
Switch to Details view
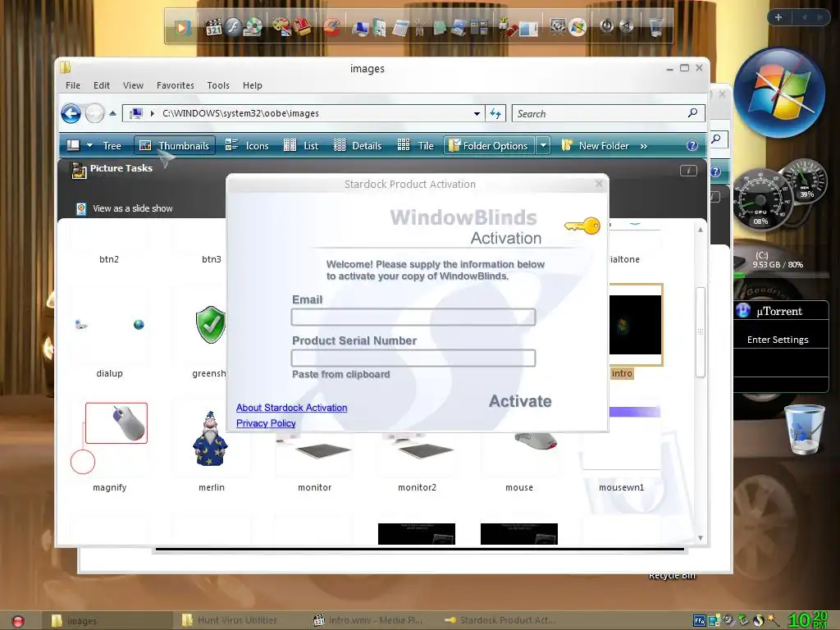pyautogui.click(x=358, y=146)
